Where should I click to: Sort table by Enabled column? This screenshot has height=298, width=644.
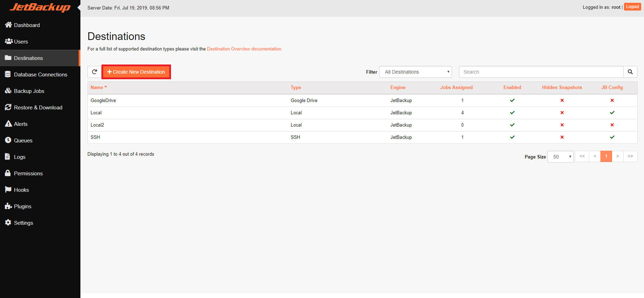512,87
